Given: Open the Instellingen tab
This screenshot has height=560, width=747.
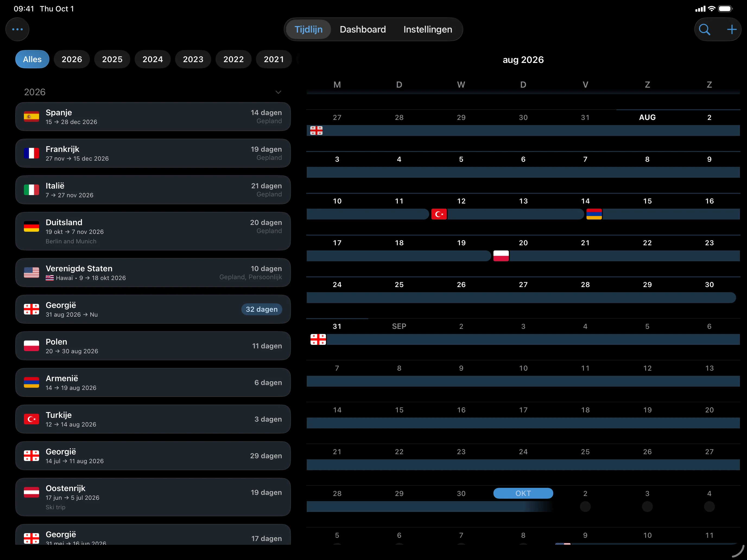Looking at the screenshot, I should [428, 29].
